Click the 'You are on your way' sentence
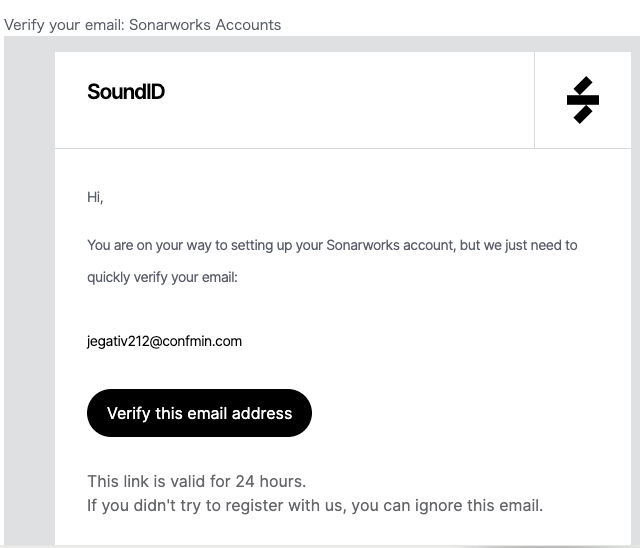Screen dimensions: 640x548 point(332,245)
